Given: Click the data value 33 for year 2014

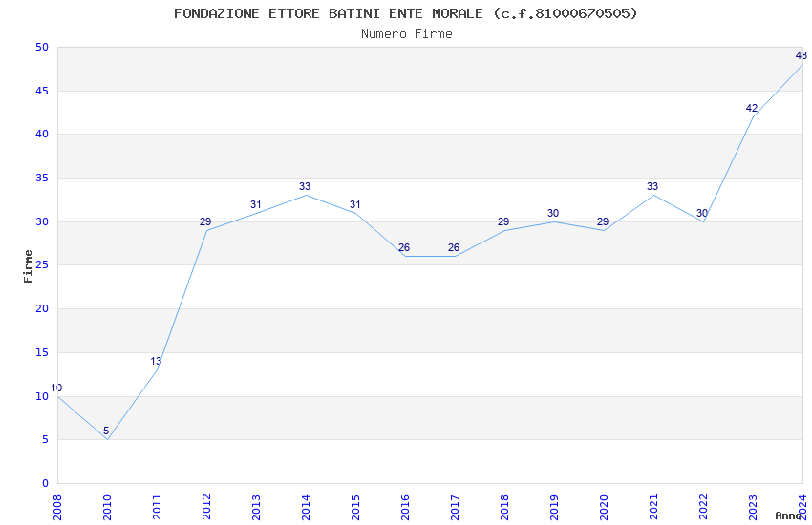Looking at the screenshot, I should [x=305, y=187].
